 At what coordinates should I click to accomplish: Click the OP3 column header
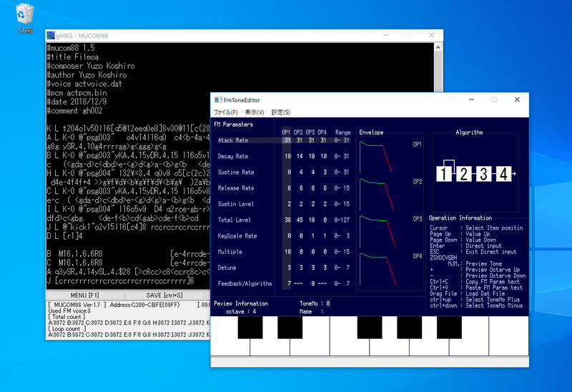coord(310,132)
